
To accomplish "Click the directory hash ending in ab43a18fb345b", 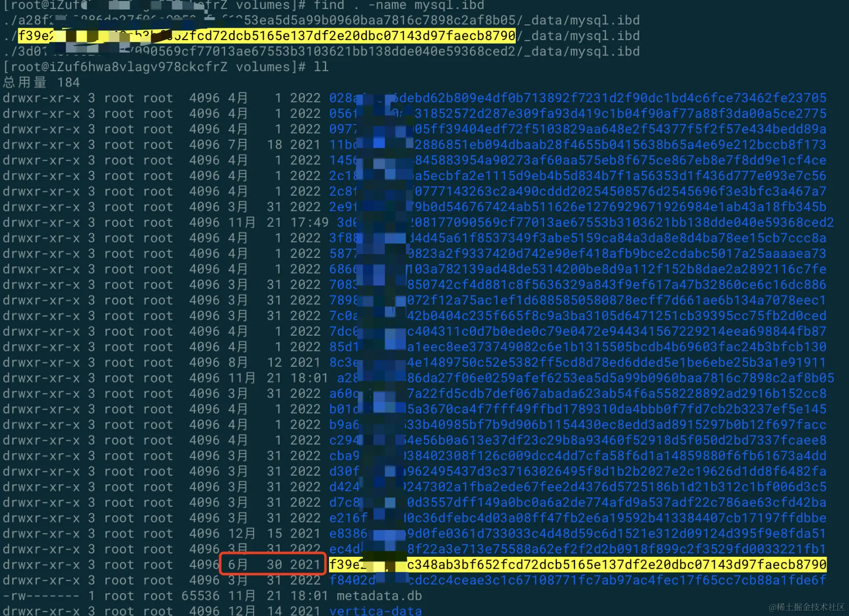I will coord(578,207).
